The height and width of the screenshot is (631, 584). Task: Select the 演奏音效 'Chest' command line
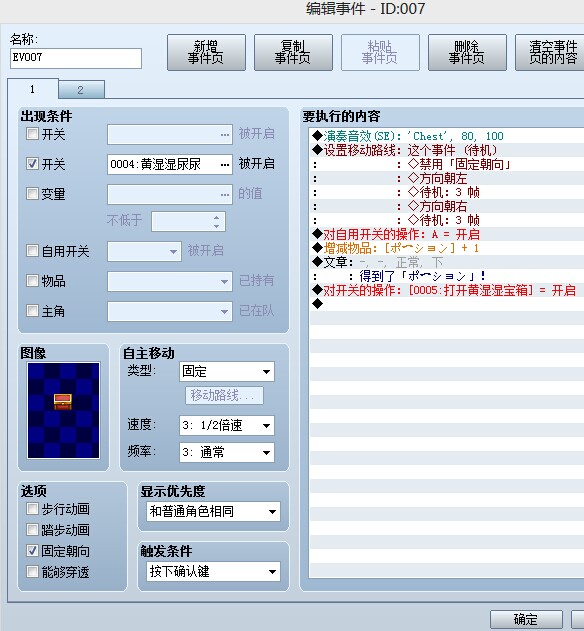click(447, 136)
